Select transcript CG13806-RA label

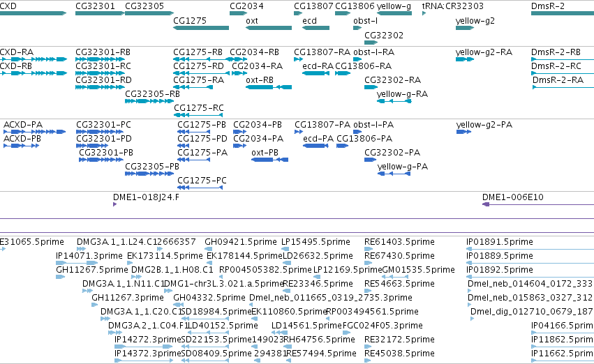[x=363, y=66]
